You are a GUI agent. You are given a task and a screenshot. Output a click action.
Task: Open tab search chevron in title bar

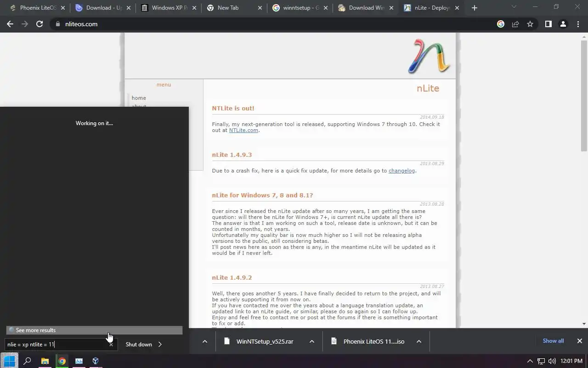(x=514, y=7)
